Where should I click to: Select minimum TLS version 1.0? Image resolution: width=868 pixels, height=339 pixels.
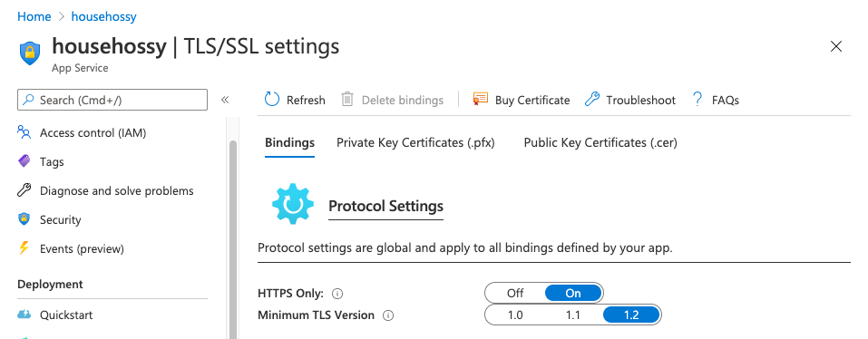point(515,315)
